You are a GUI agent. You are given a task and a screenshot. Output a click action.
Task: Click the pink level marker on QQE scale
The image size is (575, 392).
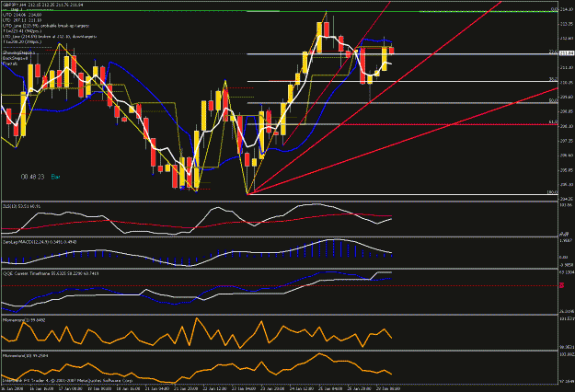click(x=562, y=285)
